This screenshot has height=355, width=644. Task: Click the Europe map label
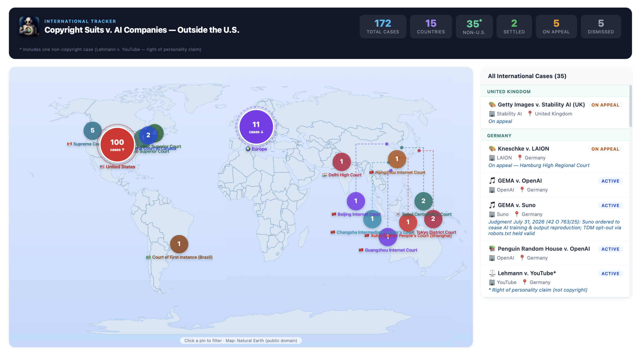[259, 149]
